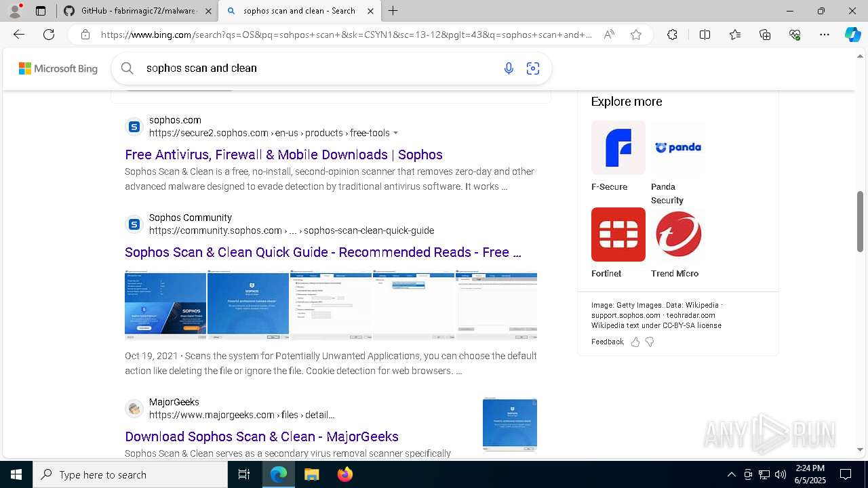View site information padlock icon
This screenshot has height=488, width=868.
click(85, 35)
